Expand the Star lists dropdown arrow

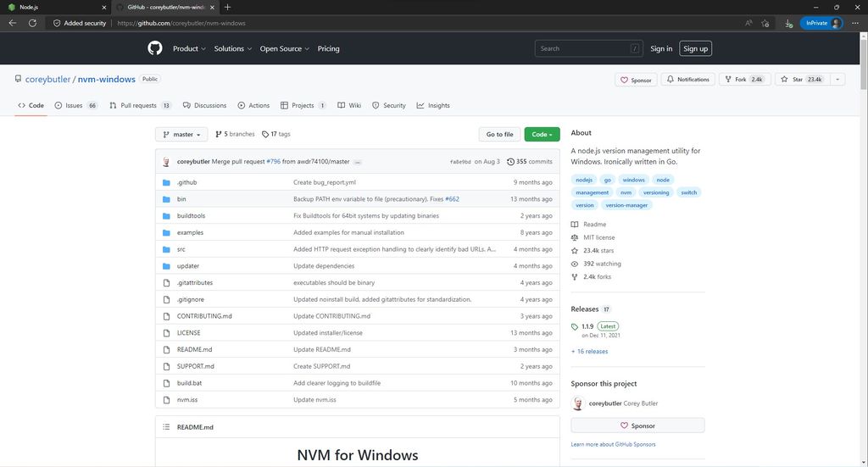[x=837, y=80]
